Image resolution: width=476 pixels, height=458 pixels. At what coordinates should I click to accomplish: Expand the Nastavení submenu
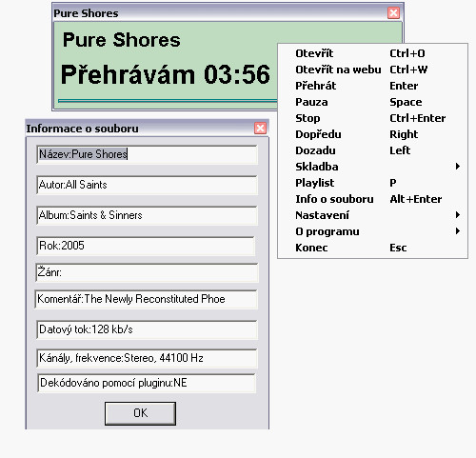(x=372, y=215)
